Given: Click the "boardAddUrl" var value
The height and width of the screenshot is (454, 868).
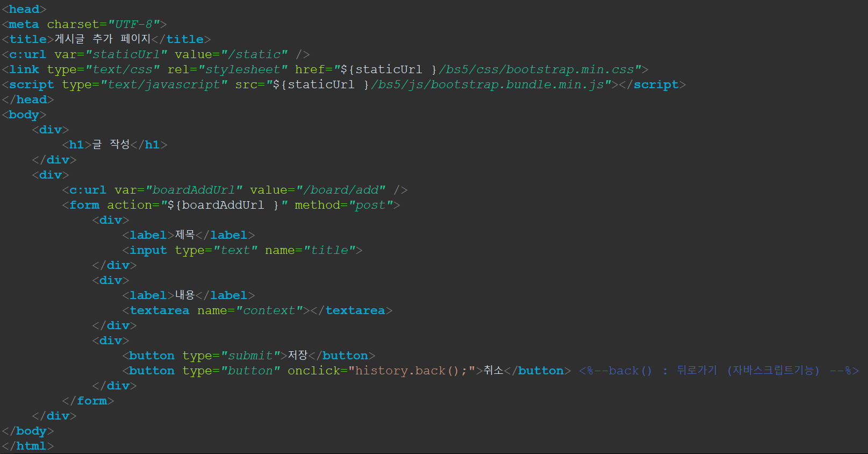Looking at the screenshot, I should pos(194,190).
